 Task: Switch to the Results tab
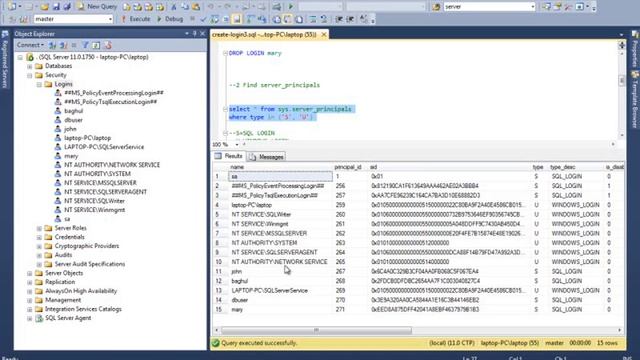click(229, 156)
